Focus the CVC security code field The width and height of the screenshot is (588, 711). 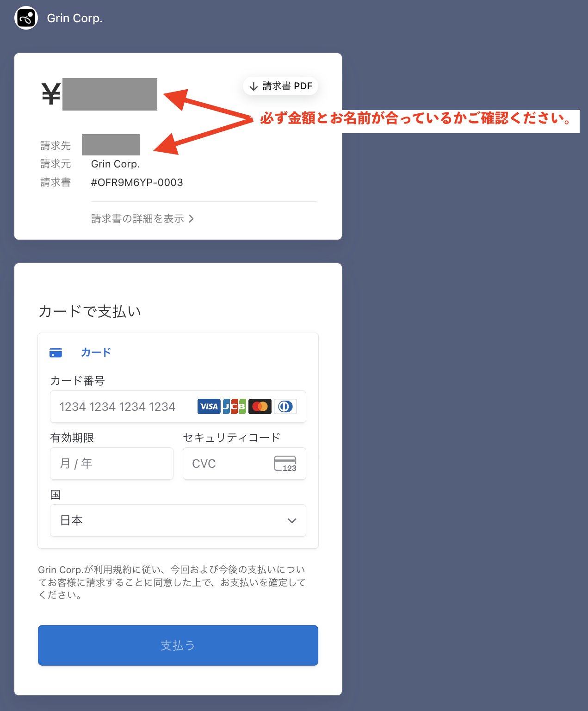244,464
